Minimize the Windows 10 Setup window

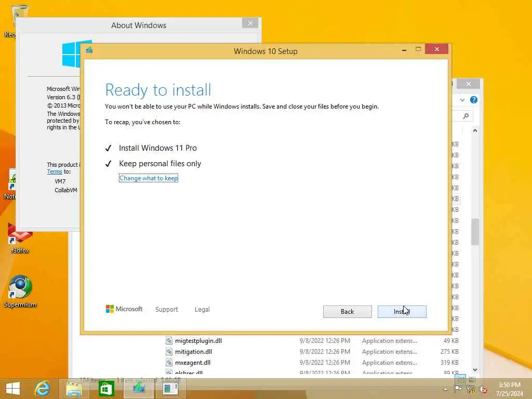pyautogui.click(x=404, y=49)
